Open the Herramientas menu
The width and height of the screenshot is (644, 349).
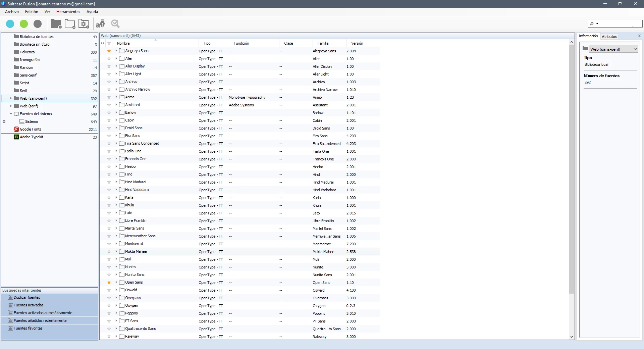(68, 12)
